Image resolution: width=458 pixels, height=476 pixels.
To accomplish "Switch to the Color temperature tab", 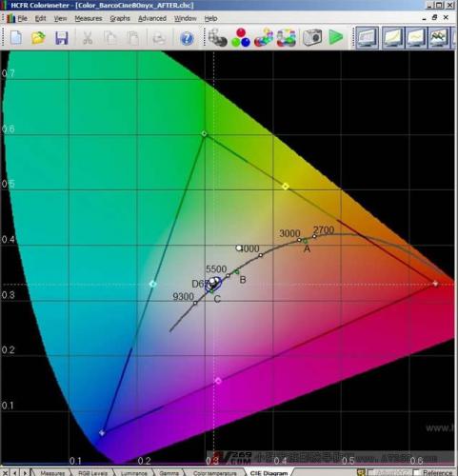I will tap(214, 473).
